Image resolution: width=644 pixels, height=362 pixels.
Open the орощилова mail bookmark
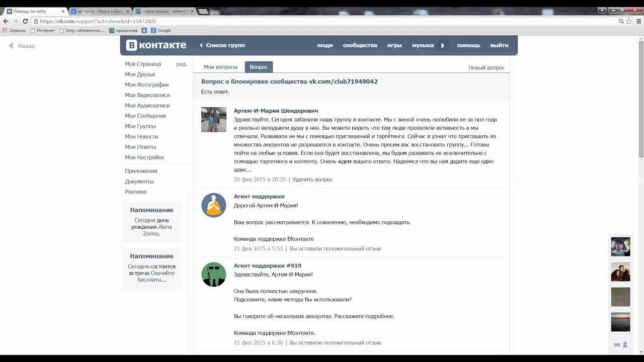coord(123,31)
